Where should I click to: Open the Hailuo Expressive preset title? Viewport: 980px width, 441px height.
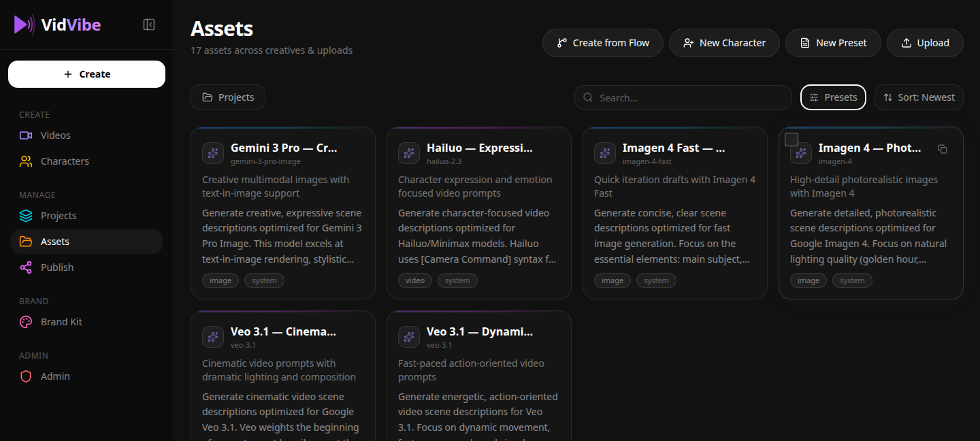(x=480, y=148)
